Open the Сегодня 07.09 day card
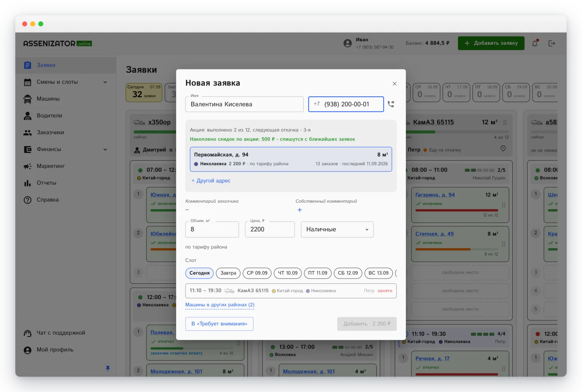Viewport: 582px width, 392px height. 144,92
